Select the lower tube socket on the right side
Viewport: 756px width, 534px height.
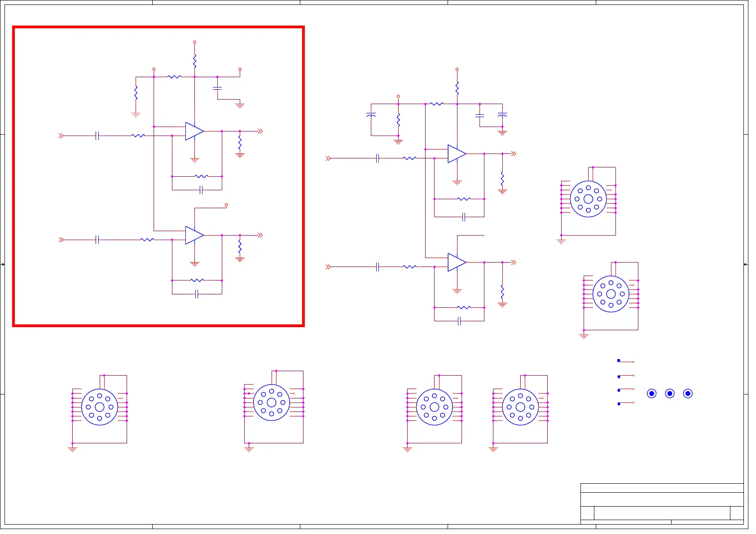pos(611,294)
